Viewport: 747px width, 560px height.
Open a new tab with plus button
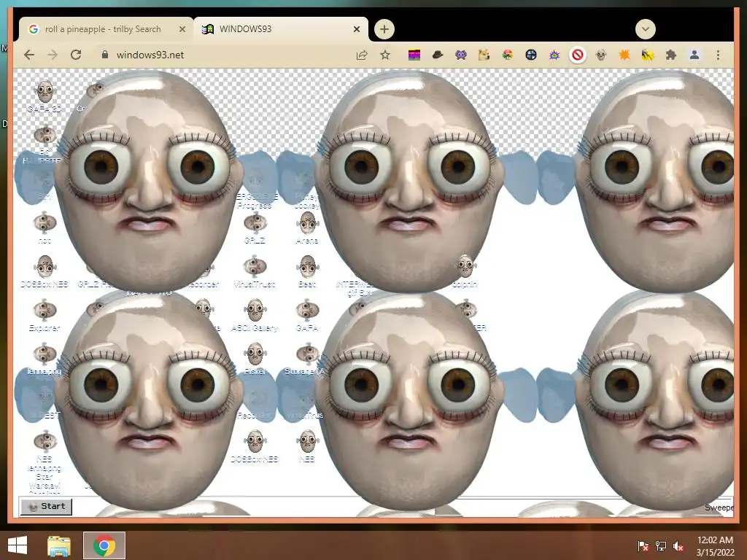click(x=384, y=29)
